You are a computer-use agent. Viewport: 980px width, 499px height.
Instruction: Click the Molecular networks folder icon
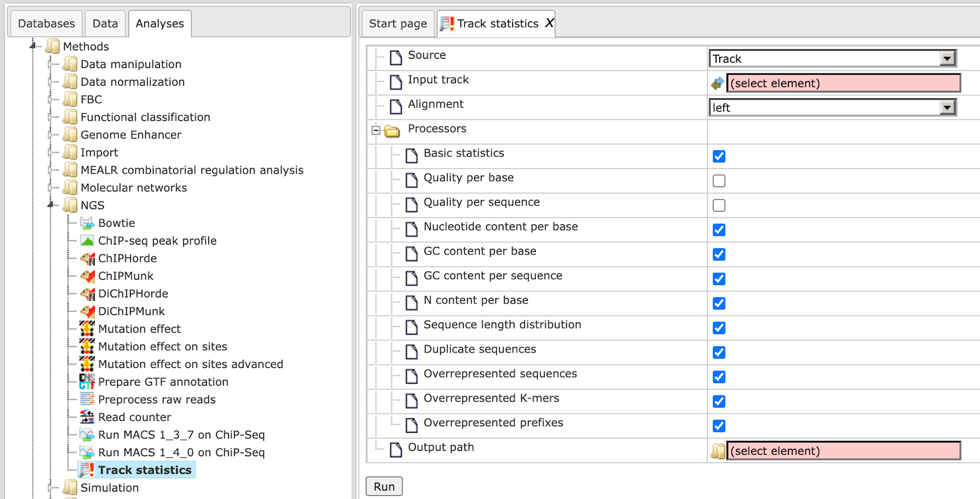tap(70, 188)
